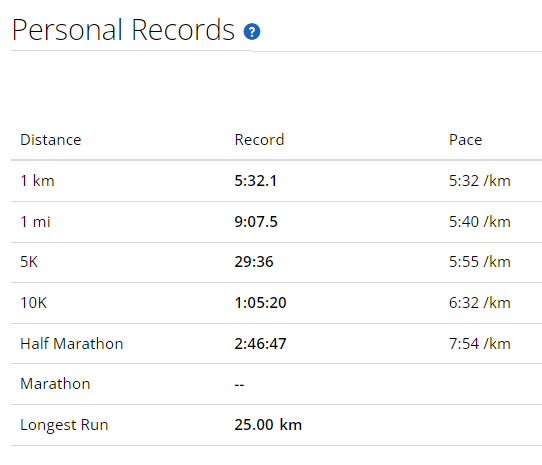Open the 5K record 29:36
This screenshot has height=465, width=542.
point(254,262)
